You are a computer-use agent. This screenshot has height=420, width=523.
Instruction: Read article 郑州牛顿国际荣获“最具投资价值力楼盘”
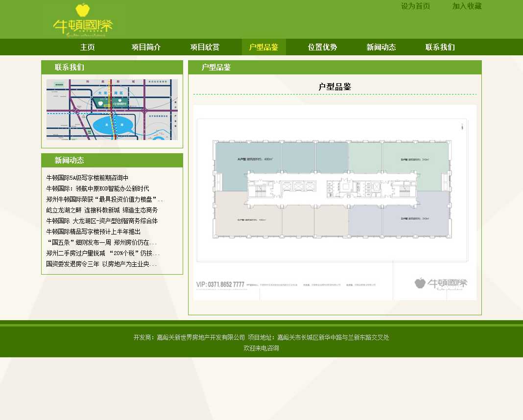pos(105,199)
